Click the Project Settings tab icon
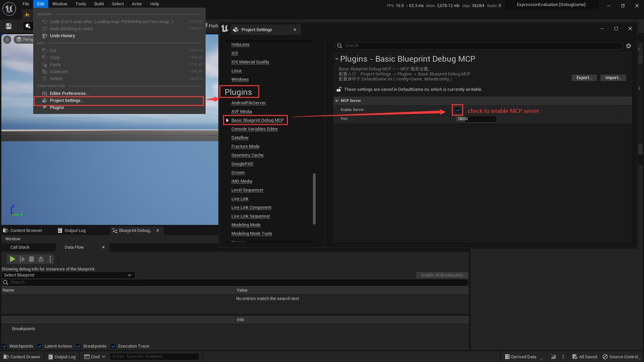644x362 pixels. (x=236, y=30)
